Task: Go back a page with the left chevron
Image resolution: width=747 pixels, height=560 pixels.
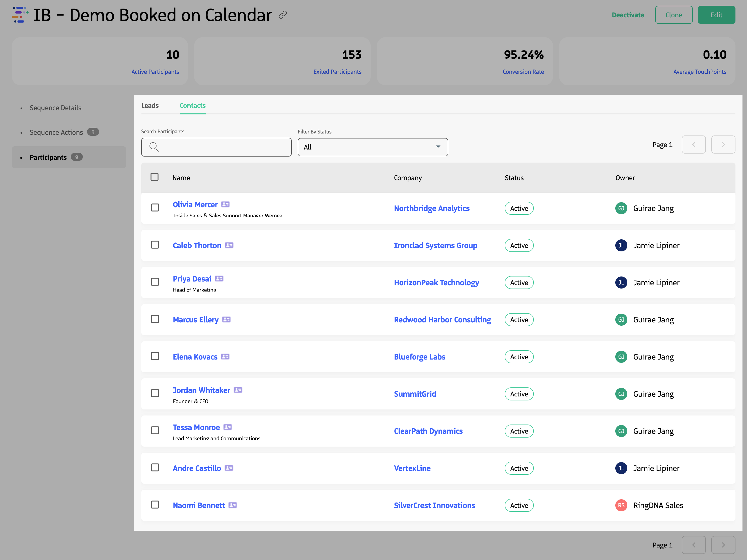Action: point(694,145)
